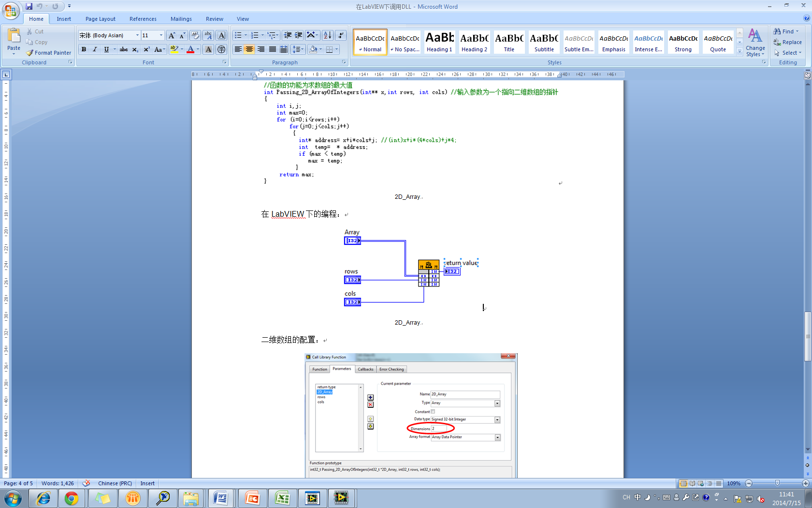Click the Shrink Font button
Image resolution: width=812 pixels, height=508 pixels.
(x=182, y=35)
